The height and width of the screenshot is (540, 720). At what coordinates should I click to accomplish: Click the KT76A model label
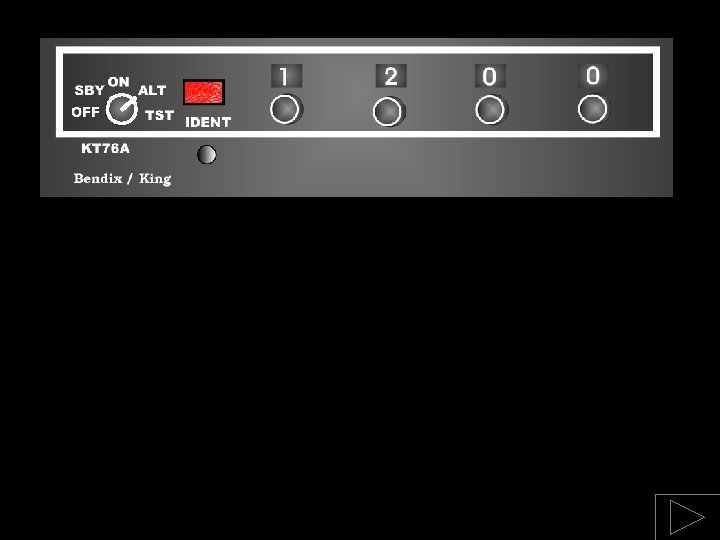(105, 148)
